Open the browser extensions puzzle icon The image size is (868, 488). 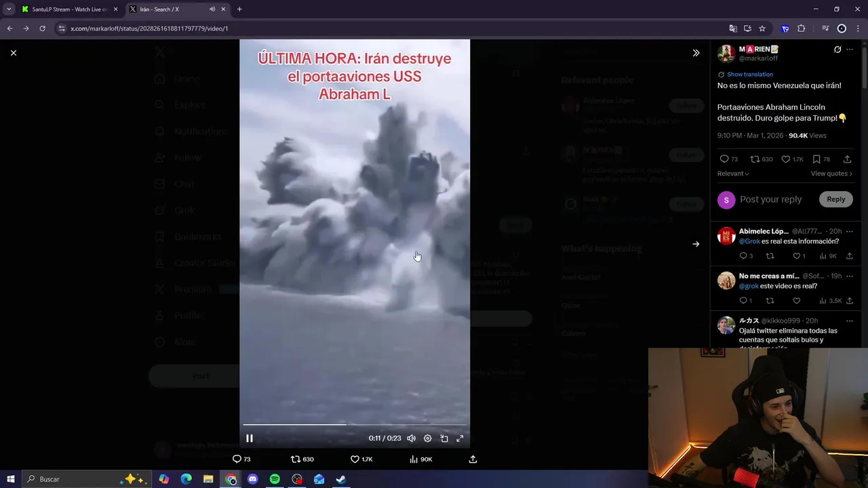801,28
